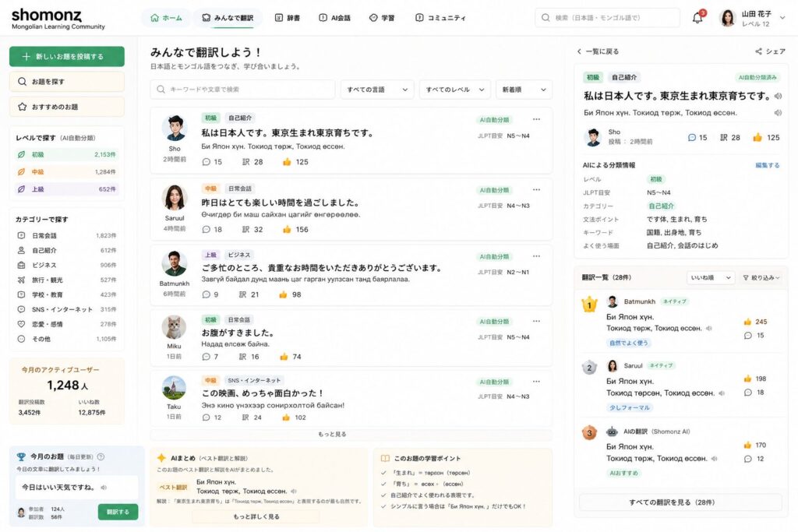
Task: Open more options for Taku's post
Action: [536, 382]
